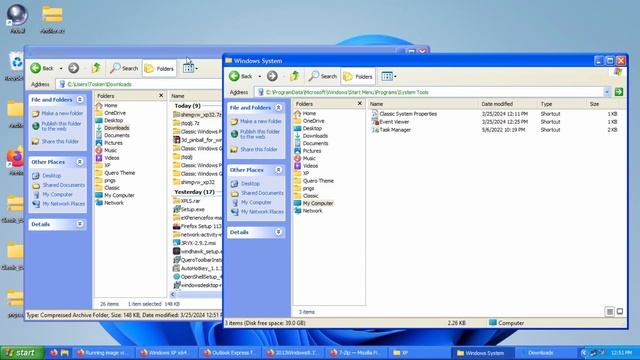
Task: Switch to large icons view at bottom right
Action: pos(620,311)
